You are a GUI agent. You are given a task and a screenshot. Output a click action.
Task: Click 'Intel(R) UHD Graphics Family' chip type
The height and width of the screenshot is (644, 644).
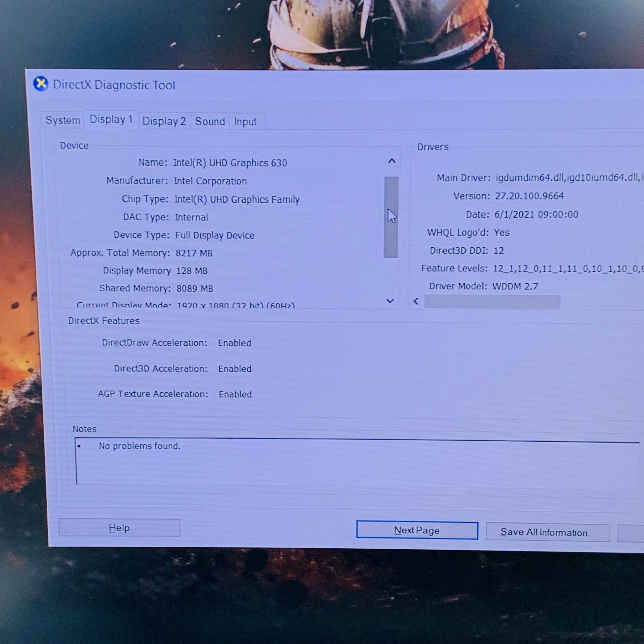coord(237,199)
